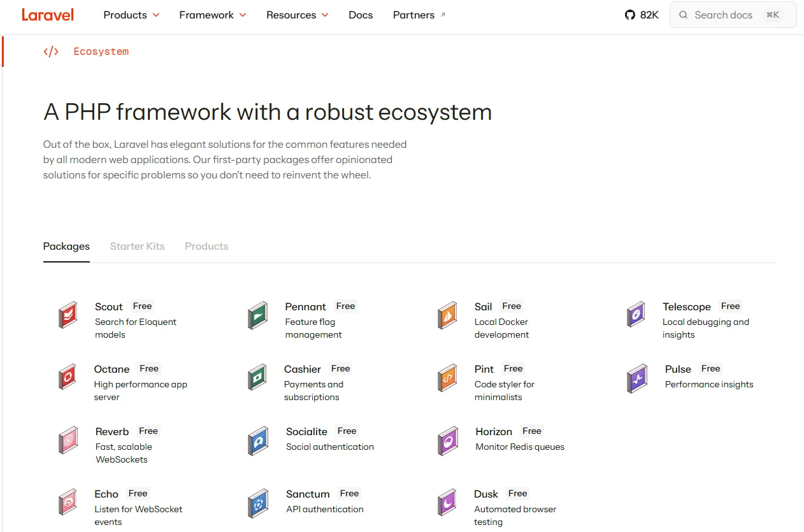Image resolution: width=804 pixels, height=532 pixels.
Task: Click the Horizon package icon
Action: (x=447, y=440)
